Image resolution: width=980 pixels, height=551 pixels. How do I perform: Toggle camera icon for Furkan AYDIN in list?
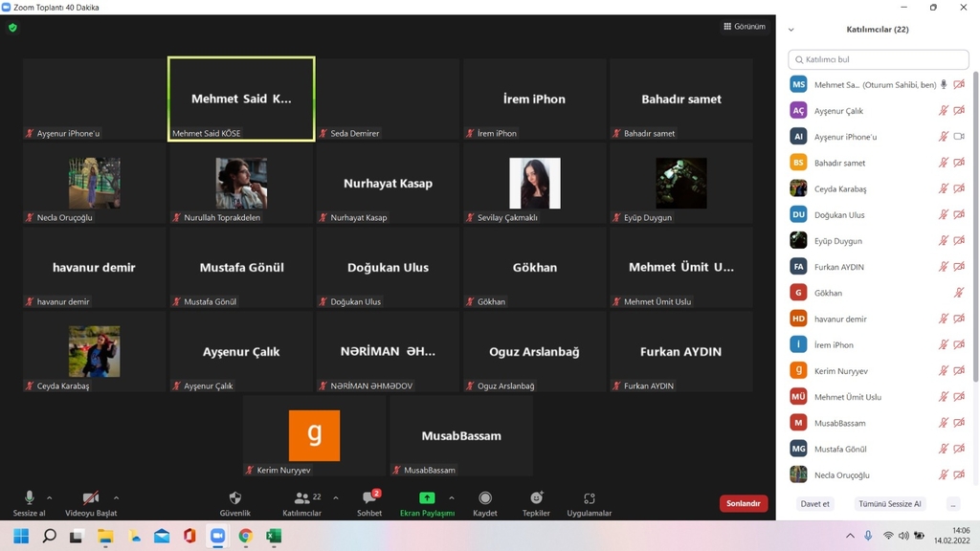pyautogui.click(x=959, y=267)
